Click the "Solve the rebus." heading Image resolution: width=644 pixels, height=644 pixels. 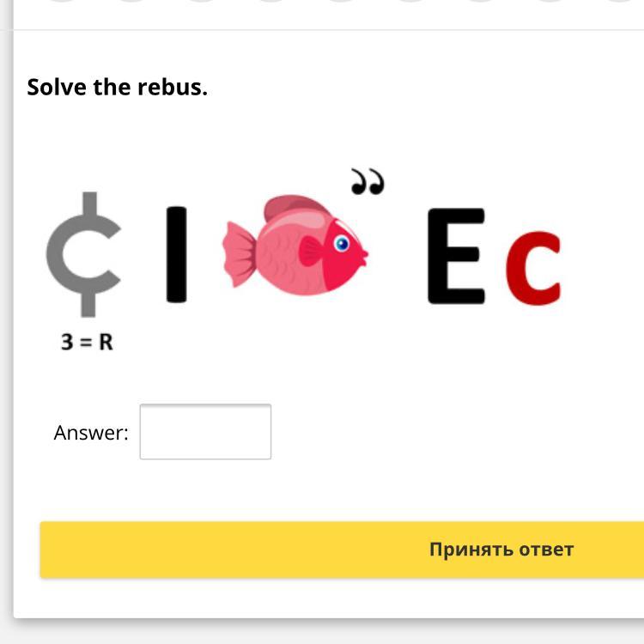(x=118, y=87)
